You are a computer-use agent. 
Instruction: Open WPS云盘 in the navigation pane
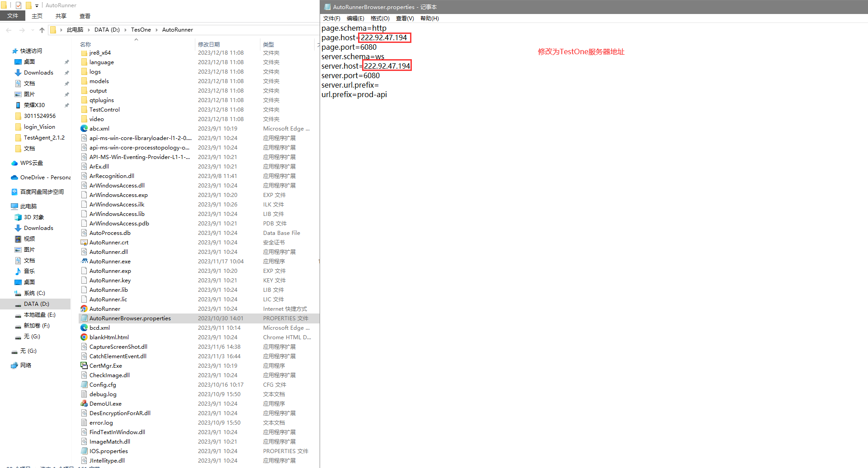pyautogui.click(x=31, y=163)
